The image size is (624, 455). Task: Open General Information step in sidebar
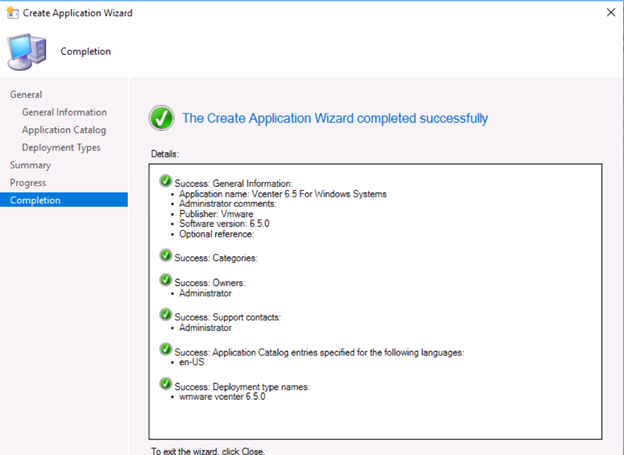[64, 112]
